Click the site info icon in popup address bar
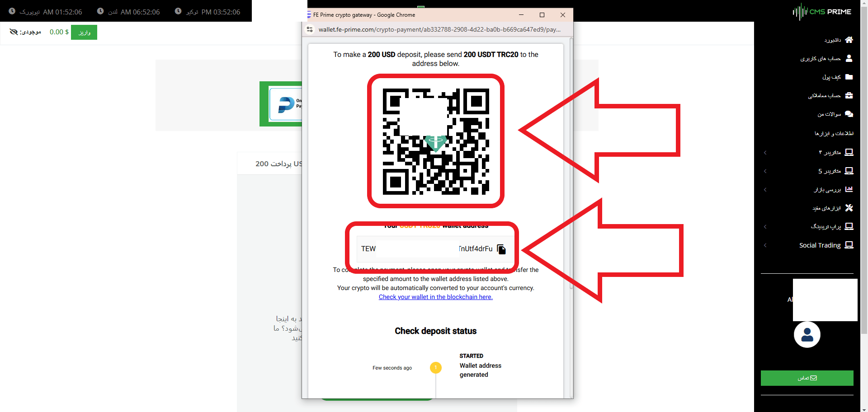 (x=310, y=29)
